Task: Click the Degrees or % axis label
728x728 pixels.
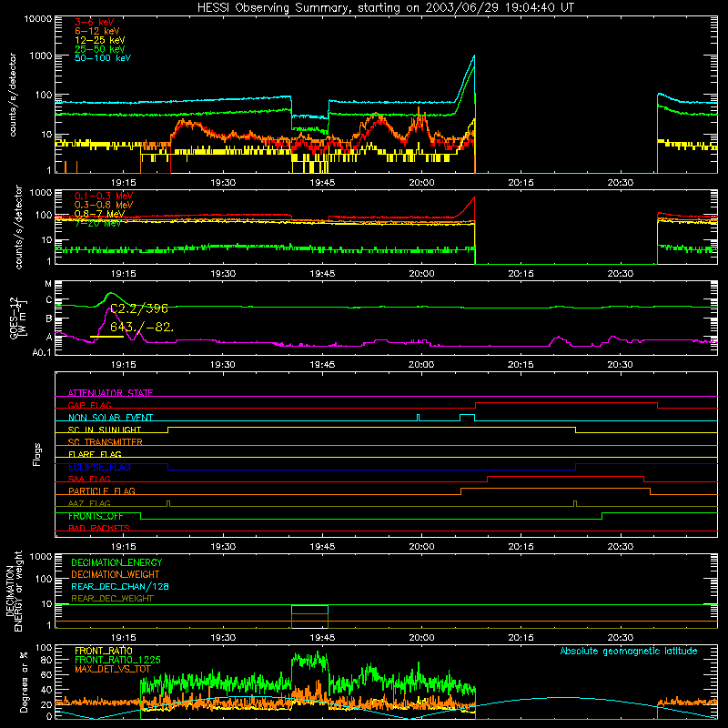Action: (x=24, y=681)
